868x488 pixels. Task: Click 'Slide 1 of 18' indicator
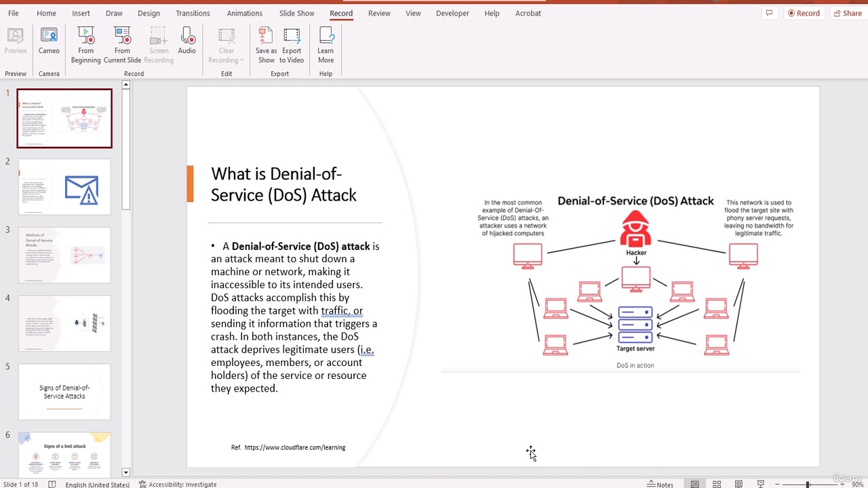coord(20,484)
